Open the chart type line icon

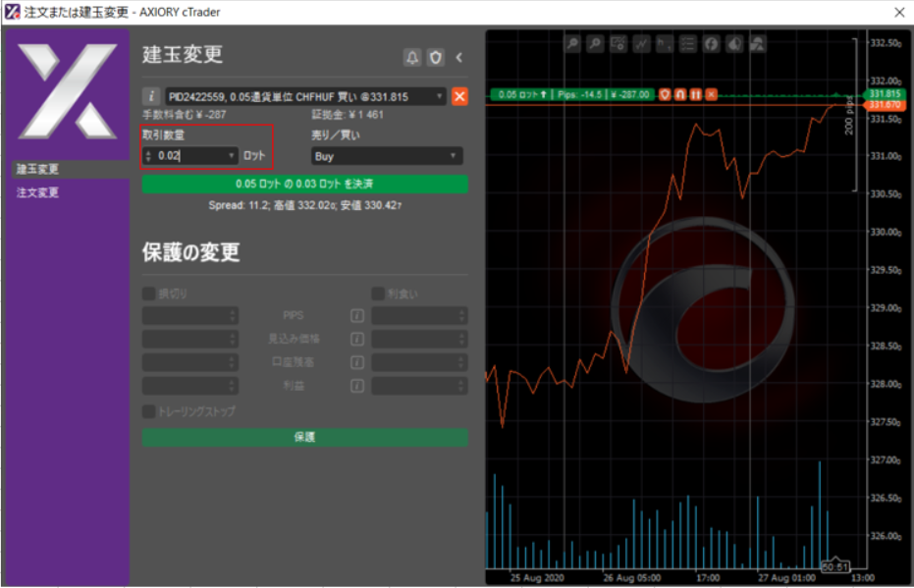coord(641,44)
